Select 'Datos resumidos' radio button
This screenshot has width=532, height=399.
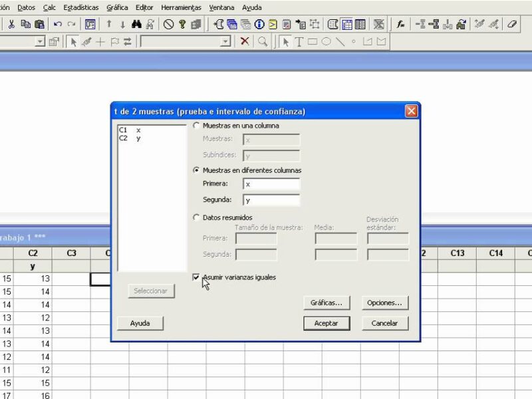coord(196,217)
